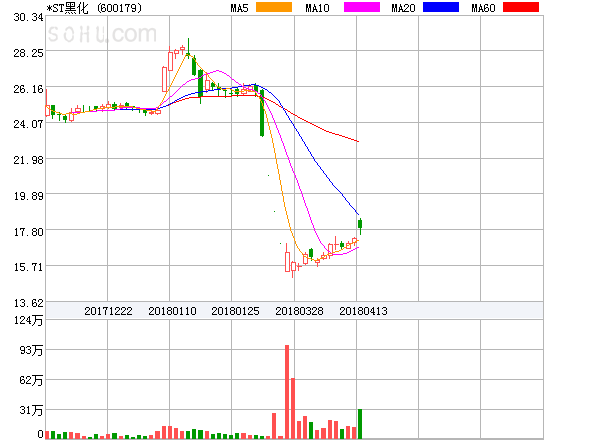Click the MA60 legend label

click(483, 8)
